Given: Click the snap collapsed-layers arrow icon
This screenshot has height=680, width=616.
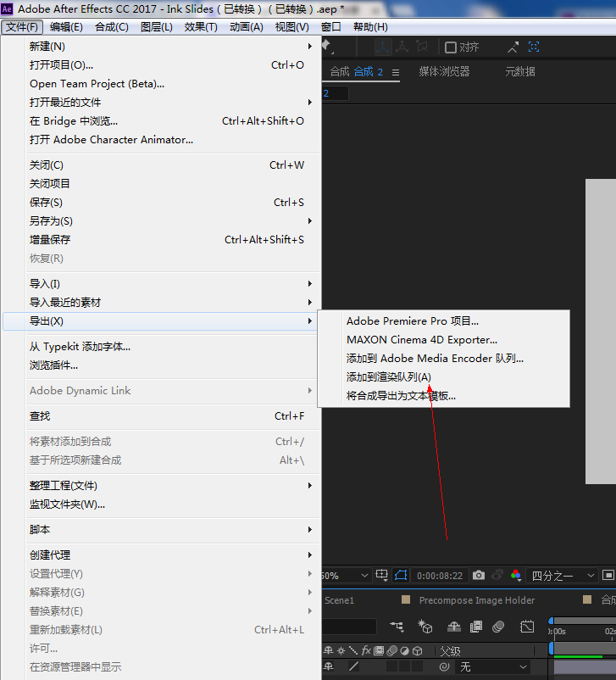Looking at the screenshot, I should click(x=513, y=47).
